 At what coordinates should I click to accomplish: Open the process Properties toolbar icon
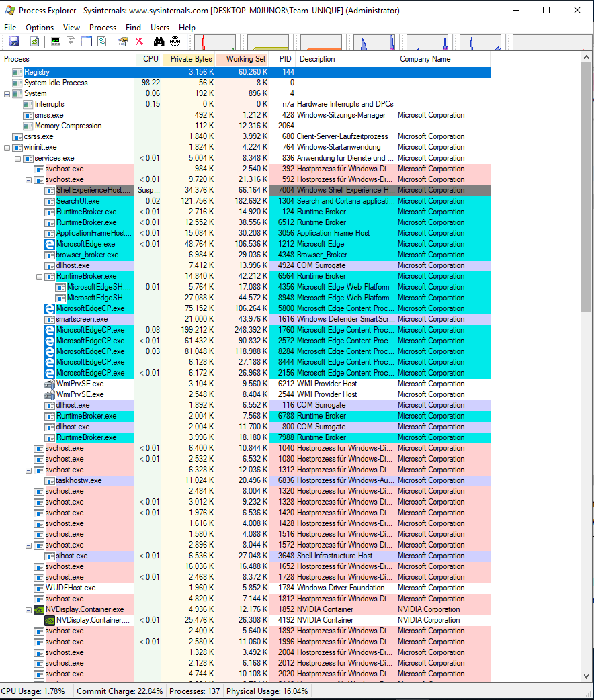pos(123,42)
